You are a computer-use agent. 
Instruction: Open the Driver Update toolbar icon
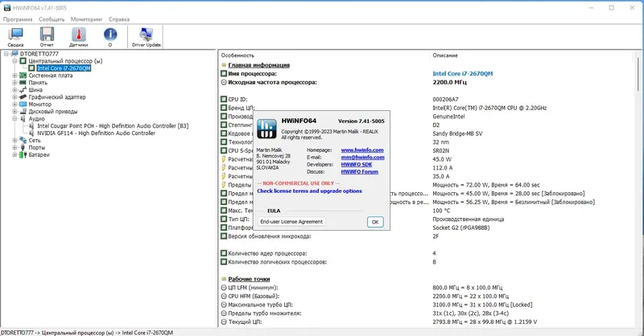(x=147, y=37)
